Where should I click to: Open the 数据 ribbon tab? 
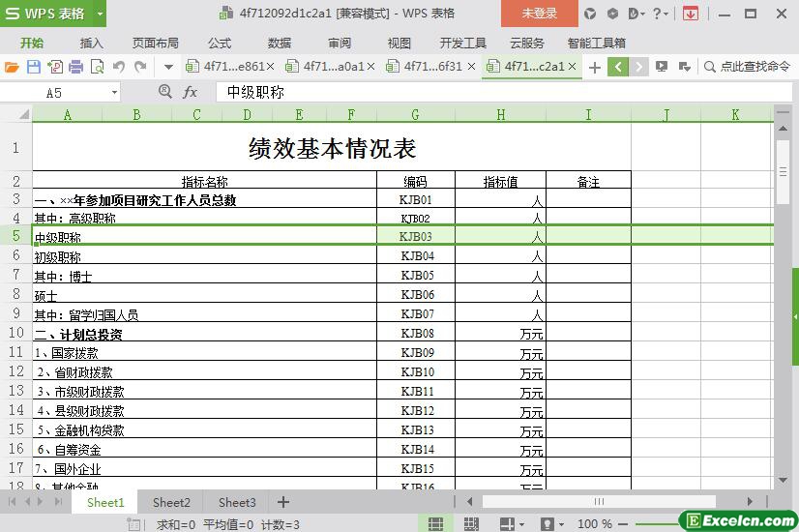coord(280,44)
